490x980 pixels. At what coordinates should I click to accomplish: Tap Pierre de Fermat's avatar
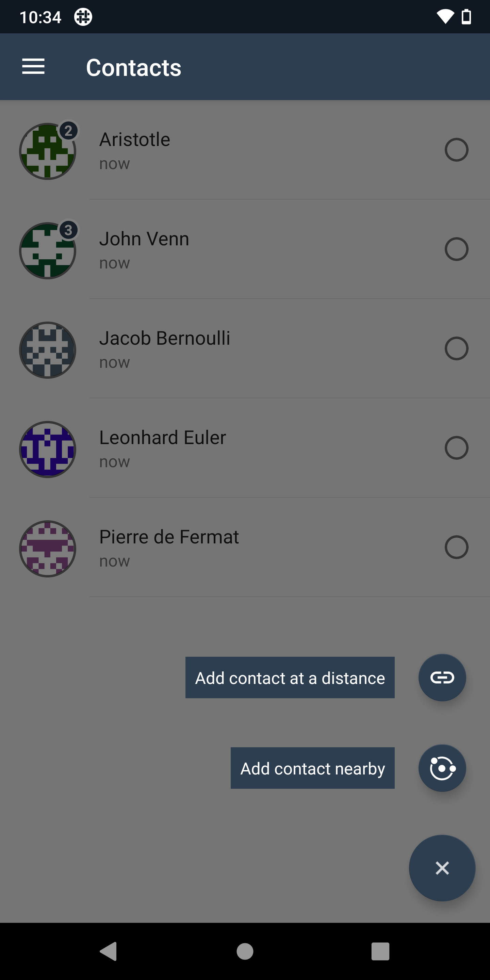(48, 549)
